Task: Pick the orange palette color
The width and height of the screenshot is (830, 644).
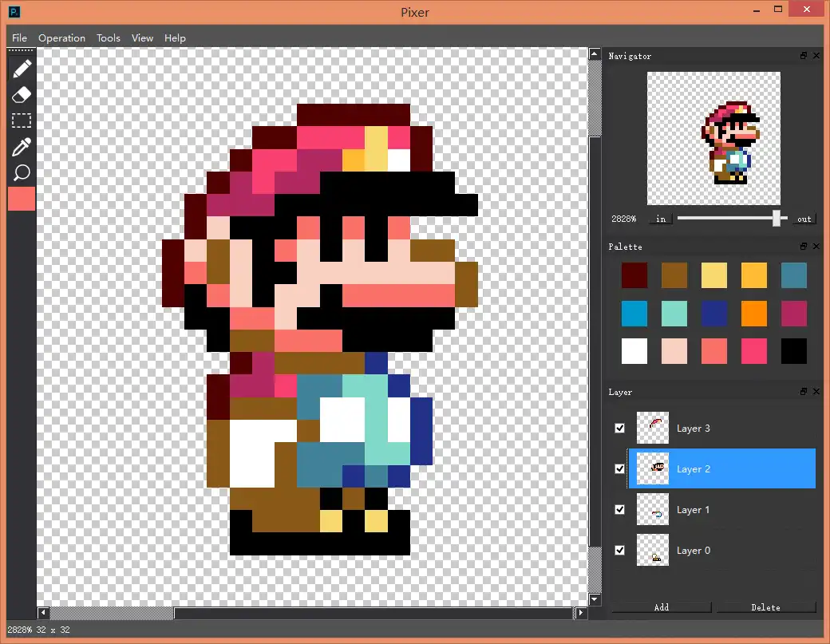Action: point(753,314)
